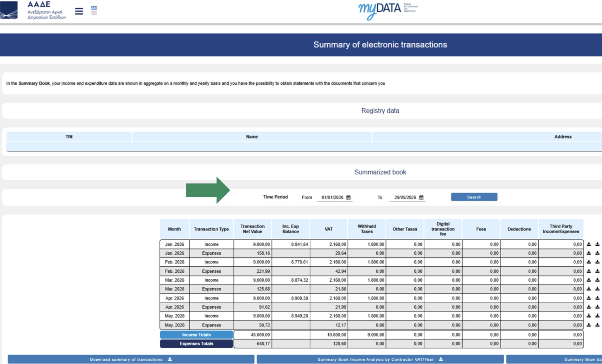The image size is (602, 364).
Task: Click left download icon for Apr. 2026 Income
Action: (x=589, y=298)
